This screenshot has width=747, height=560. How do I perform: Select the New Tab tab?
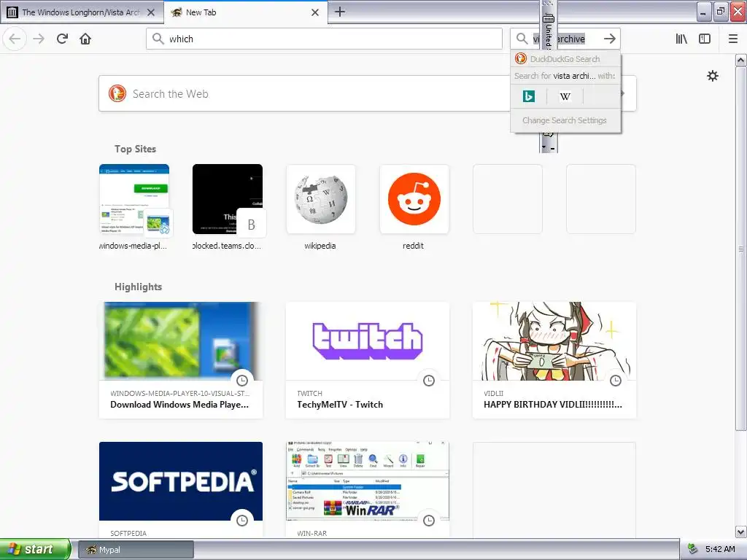(246, 12)
